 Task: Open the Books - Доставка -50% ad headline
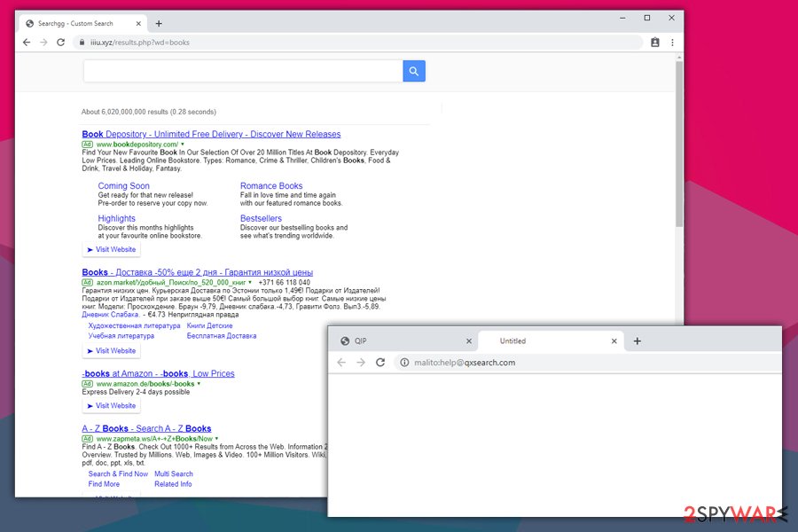tap(198, 272)
